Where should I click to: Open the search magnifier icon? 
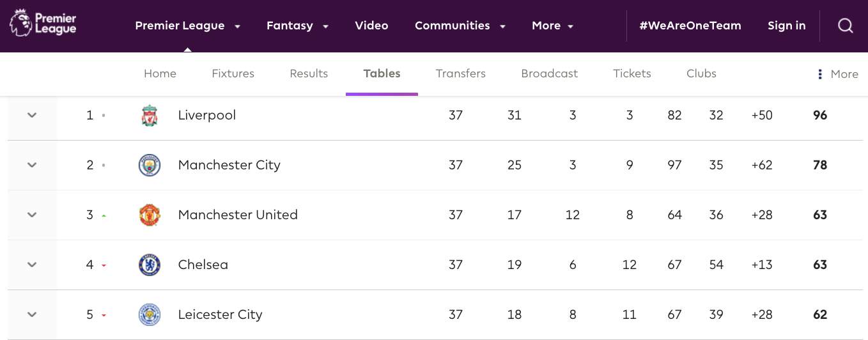pos(845,26)
